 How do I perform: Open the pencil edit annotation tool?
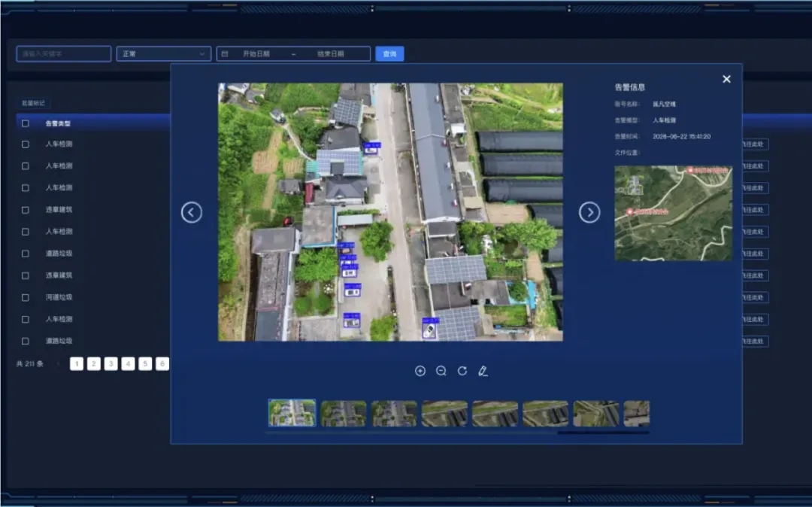point(483,371)
